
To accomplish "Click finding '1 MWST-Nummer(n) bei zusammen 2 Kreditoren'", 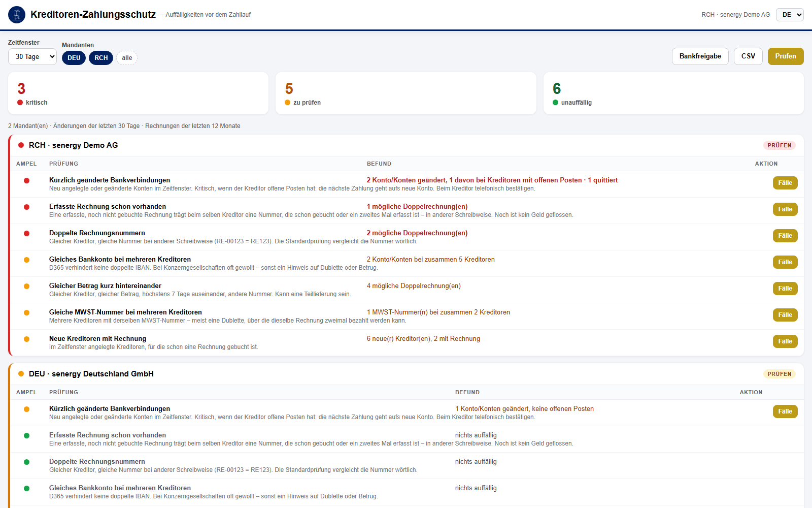I will point(438,312).
